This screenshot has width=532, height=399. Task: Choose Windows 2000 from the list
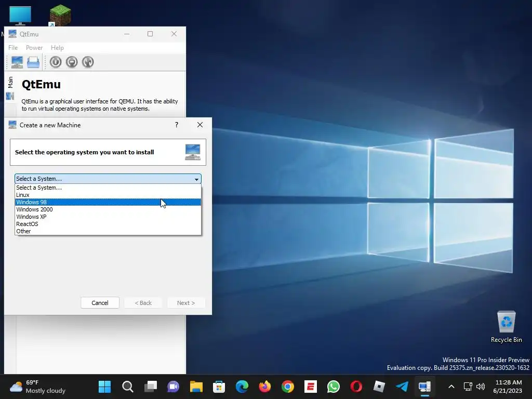point(108,209)
